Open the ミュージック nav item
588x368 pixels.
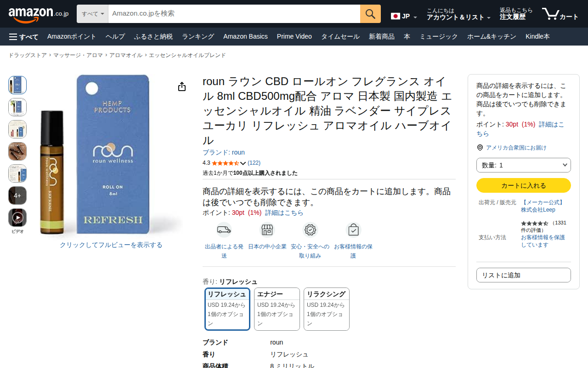439,37
